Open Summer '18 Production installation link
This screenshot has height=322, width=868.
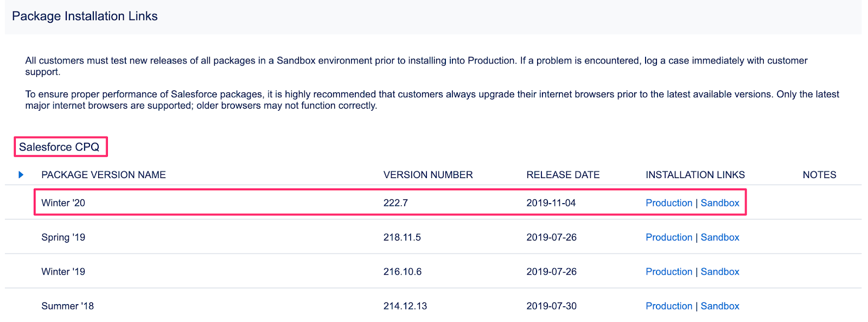[x=669, y=306]
